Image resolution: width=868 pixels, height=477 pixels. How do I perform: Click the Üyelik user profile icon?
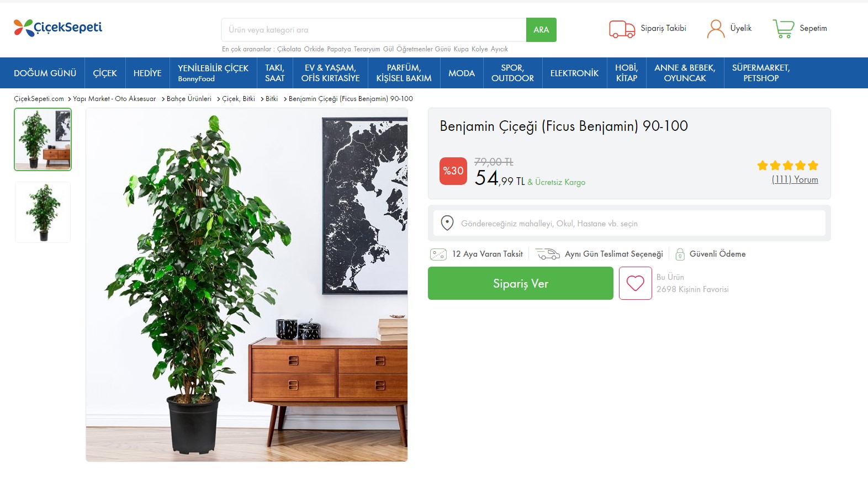click(716, 29)
